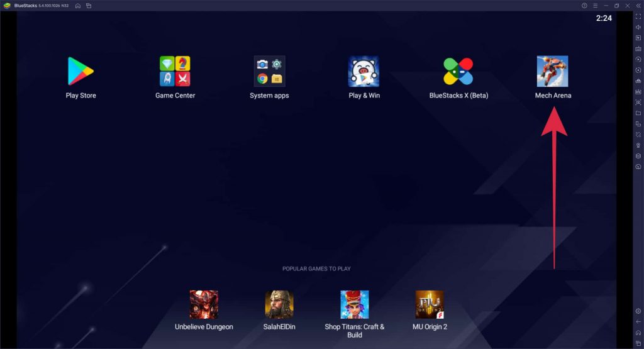
Task: Click the POPULAR GAMES TO PLAY heading
Action: click(x=316, y=269)
